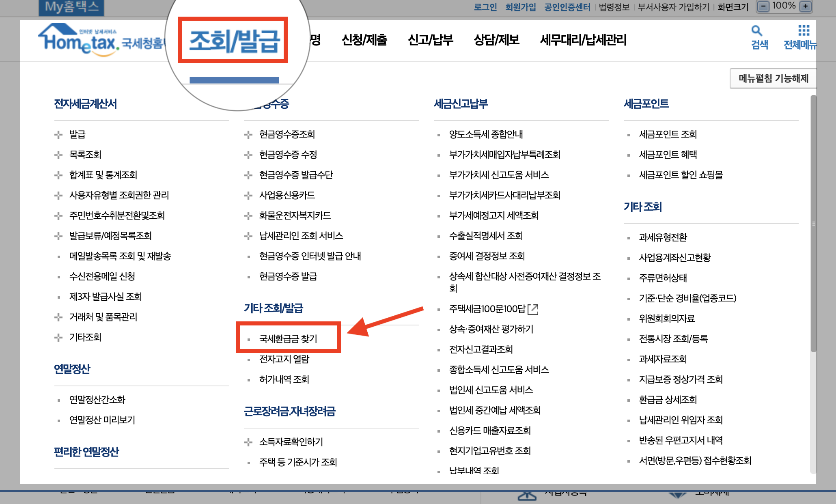Click the 국세환급금 찾기 link
This screenshot has height=504, width=836.
coord(288,338)
